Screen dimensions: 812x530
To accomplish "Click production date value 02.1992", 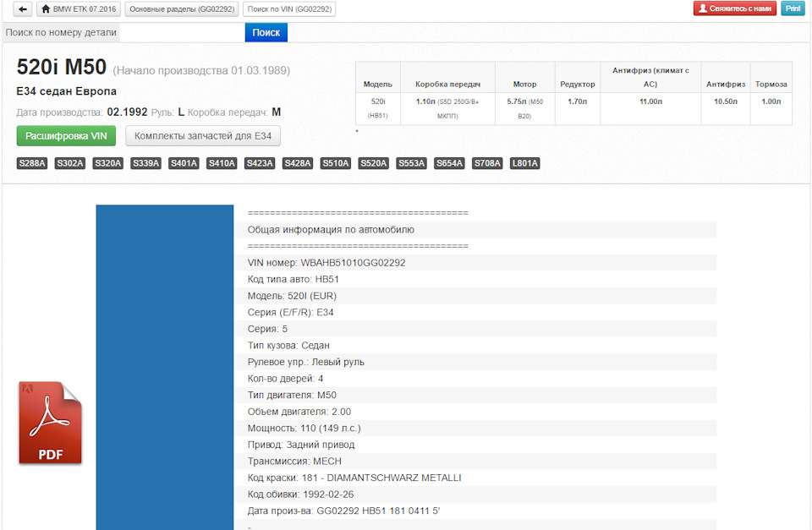I will click(x=128, y=112).
